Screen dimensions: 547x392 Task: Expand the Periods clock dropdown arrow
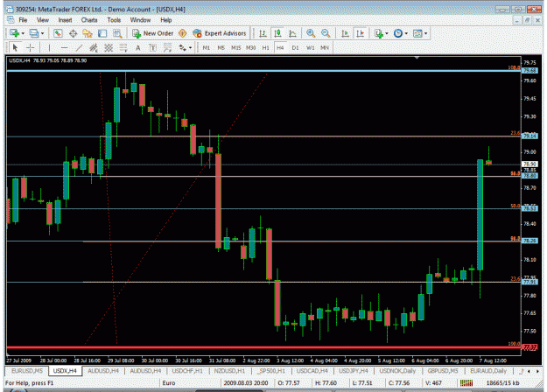click(x=406, y=33)
